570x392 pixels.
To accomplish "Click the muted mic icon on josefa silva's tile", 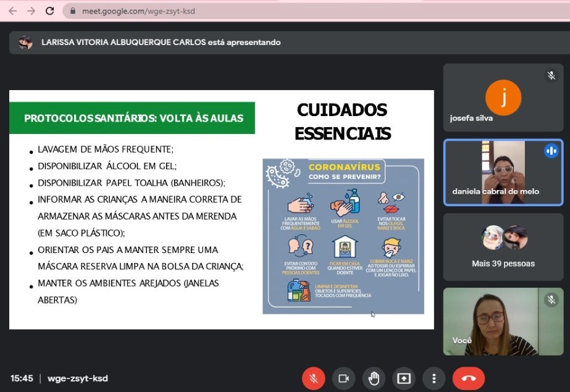I will [x=550, y=75].
